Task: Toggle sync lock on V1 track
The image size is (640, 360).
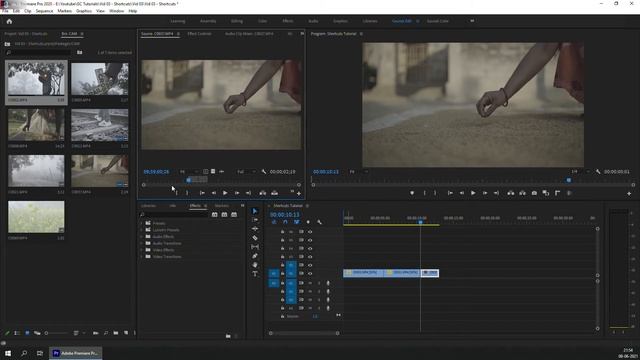Action: pos(301,273)
